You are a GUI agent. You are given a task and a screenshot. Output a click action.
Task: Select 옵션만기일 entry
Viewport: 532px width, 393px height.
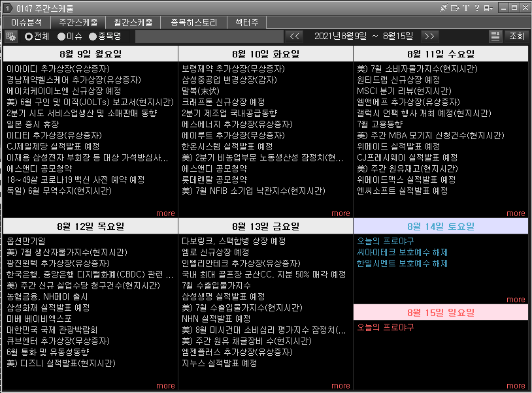pyautogui.click(x=25, y=242)
